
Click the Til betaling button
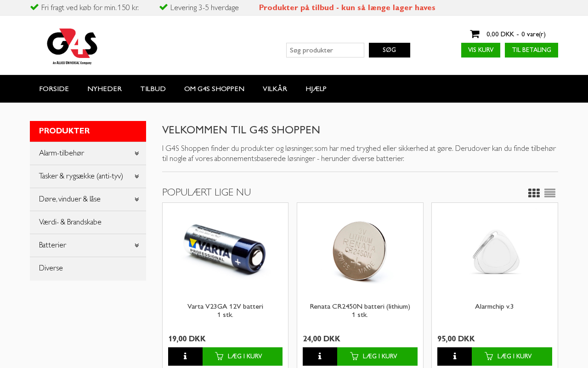[531, 50]
